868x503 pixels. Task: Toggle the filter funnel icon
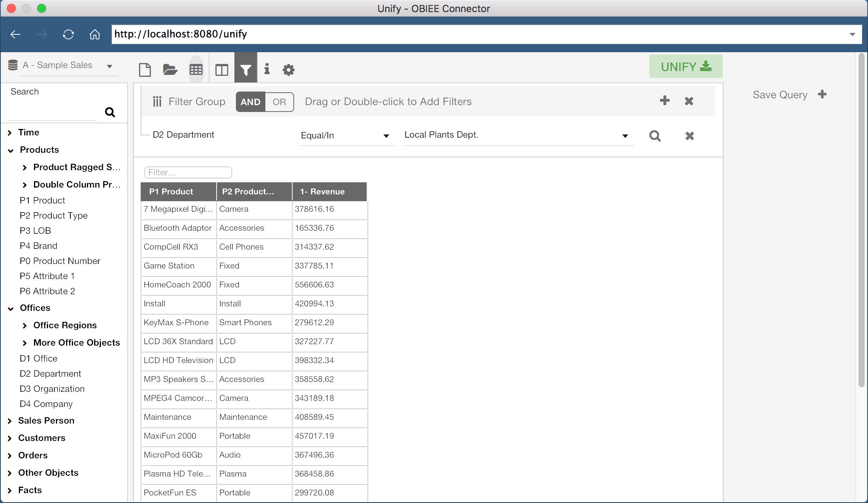[x=246, y=70]
